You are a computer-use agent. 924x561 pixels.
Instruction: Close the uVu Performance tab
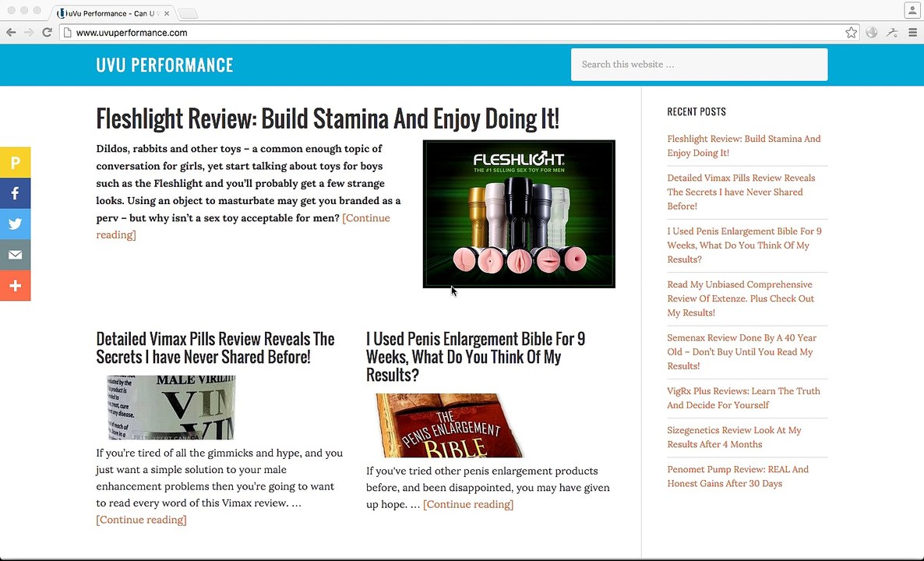point(166,13)
